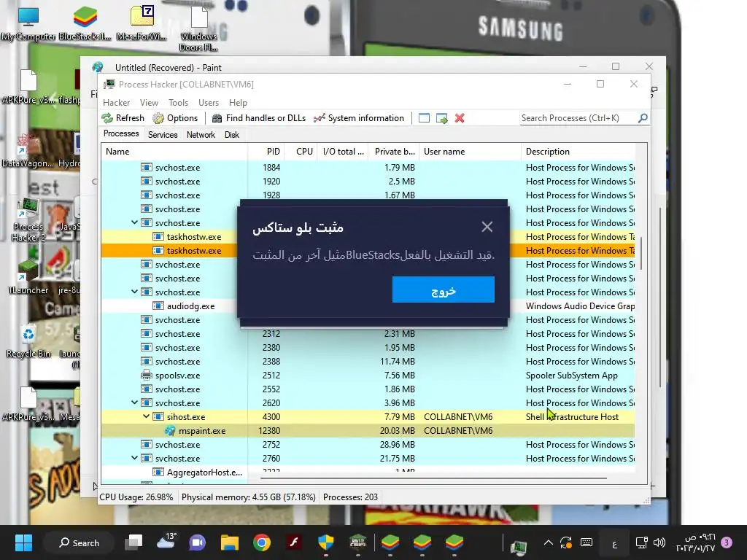Close the BlueStacks installer dialog with X
Viewport: 747px width, 560px height.
(487, 227)
